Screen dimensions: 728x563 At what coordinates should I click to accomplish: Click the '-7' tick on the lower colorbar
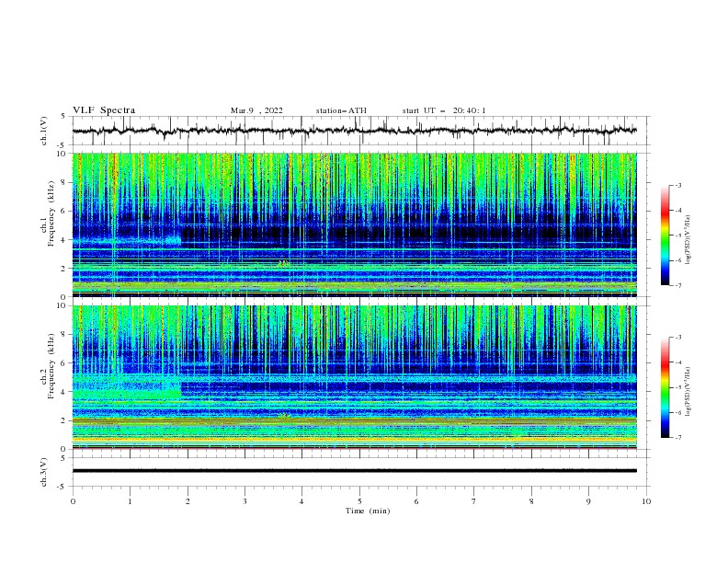pyautogui.click(x=677, y=437)
